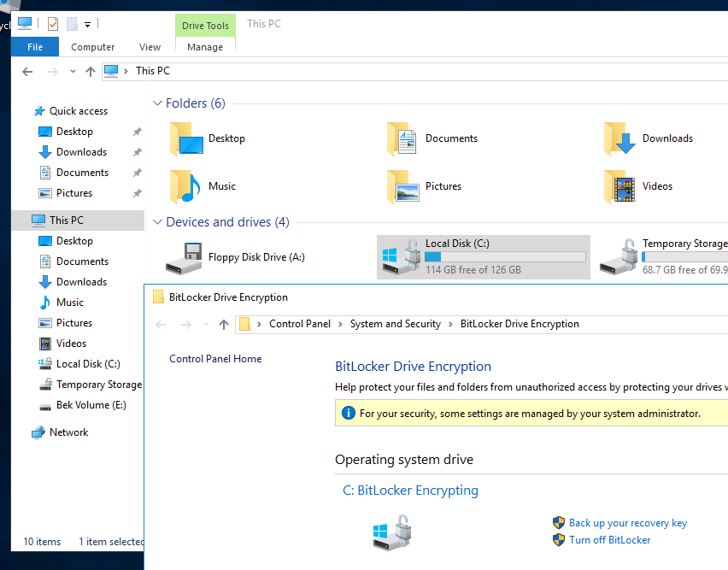Click the Control Panel Home link

[x=215, y=359]
